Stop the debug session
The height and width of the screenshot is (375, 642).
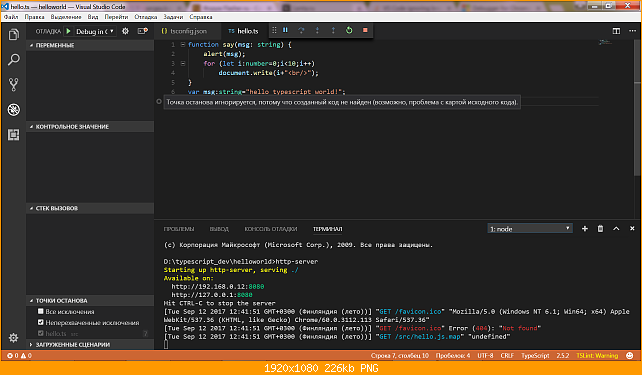tap(365, 30)
